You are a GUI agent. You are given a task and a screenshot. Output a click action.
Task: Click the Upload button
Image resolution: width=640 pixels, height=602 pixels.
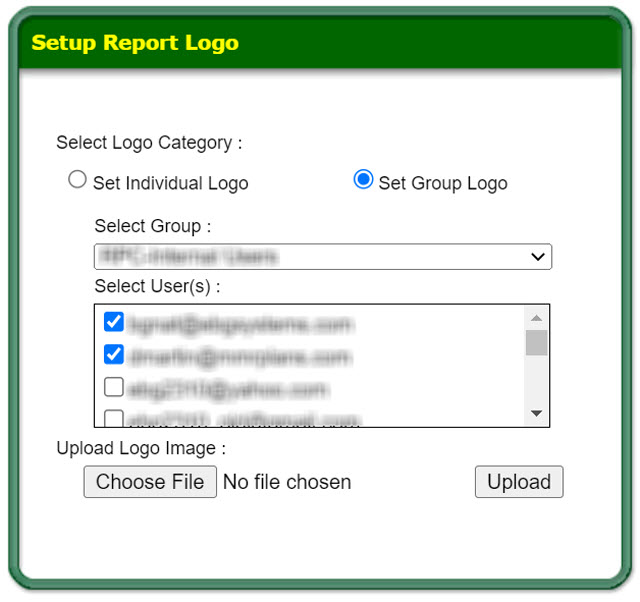pos(519,482)
